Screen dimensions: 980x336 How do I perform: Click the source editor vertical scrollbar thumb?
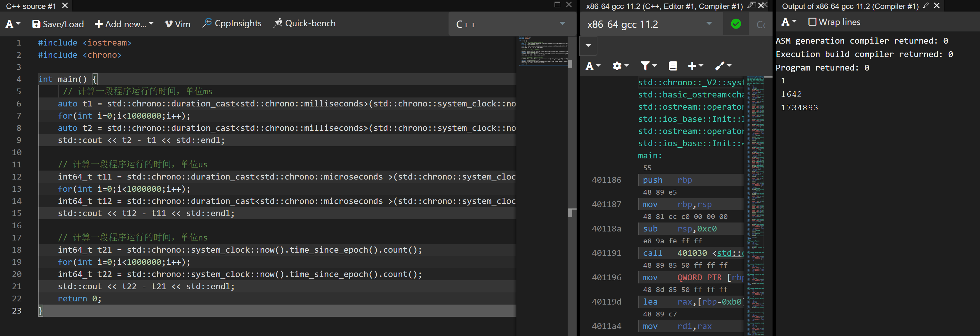coord(570,213)
